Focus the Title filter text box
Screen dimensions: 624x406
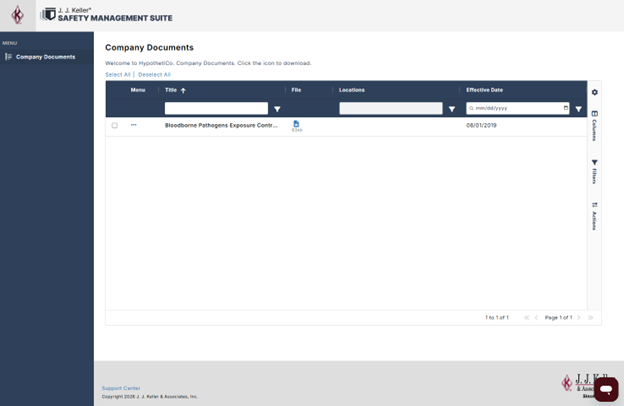pyautogui.click(x=216, y=108)
